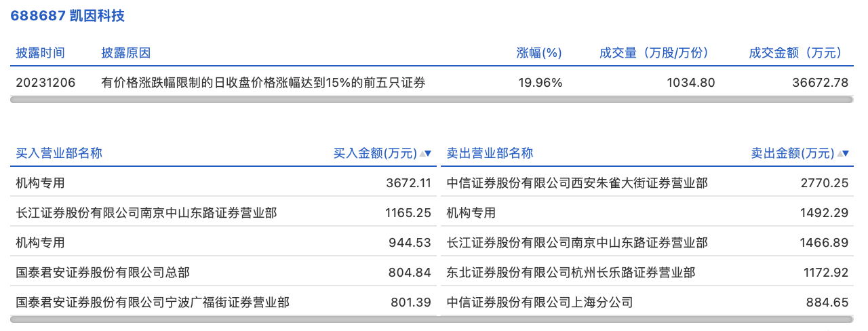Screen dimensions: 868x331
Task: Click the 涨幅(%) column header
Action: coord(539,53)
